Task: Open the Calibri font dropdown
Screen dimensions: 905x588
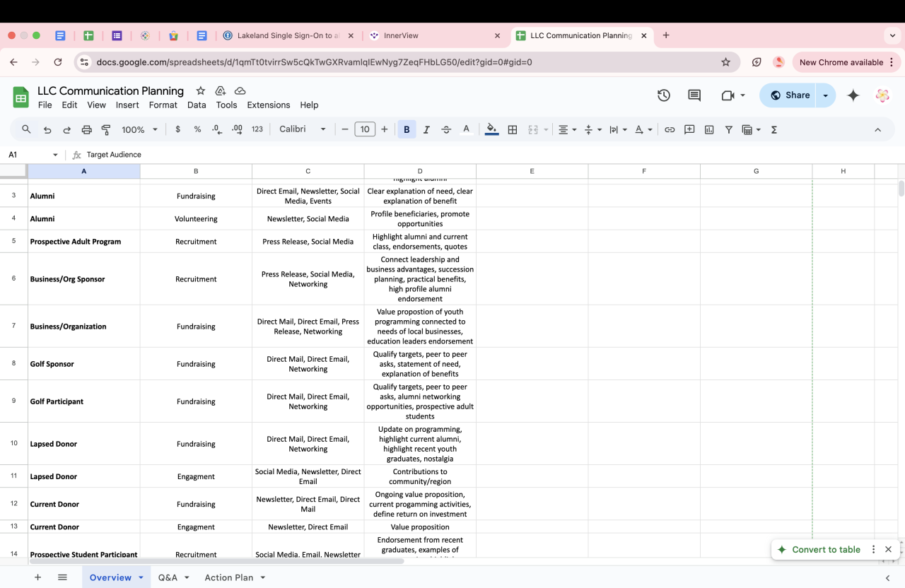Action: coord(303,130)
